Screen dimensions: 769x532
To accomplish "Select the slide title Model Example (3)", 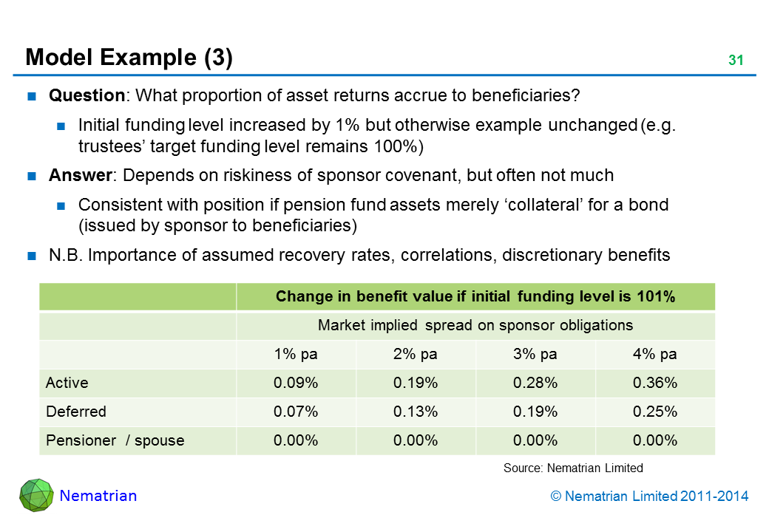I will pos(129,58).
